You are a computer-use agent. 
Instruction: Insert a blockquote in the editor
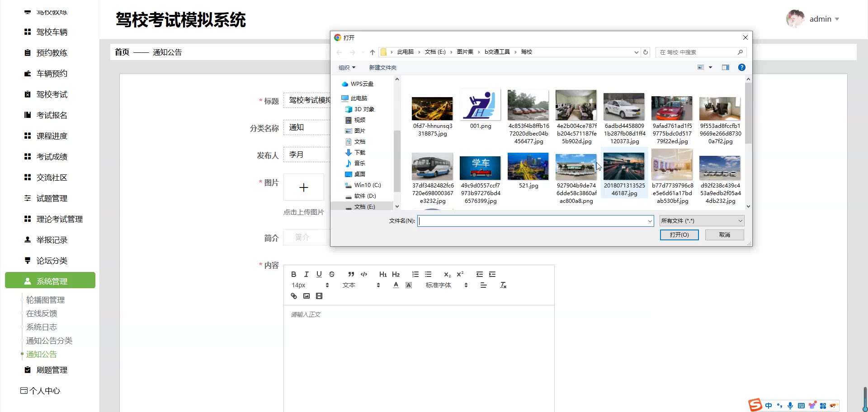coord(351,274)
